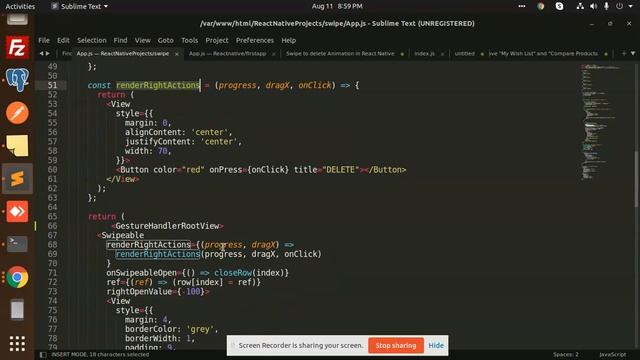Screen dimensions: 640x360
Task: Click the Swipeable tag on line 67
Action: coord(120,235)
